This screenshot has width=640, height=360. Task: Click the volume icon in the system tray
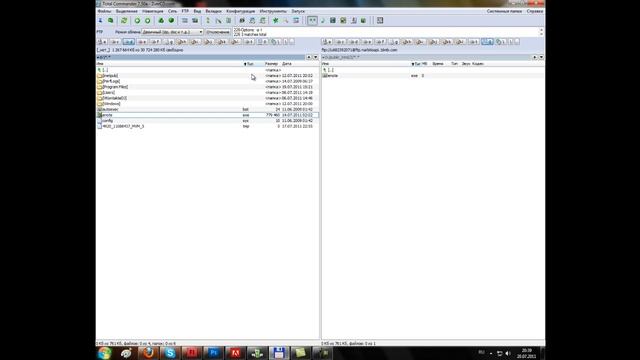tap(508, 353)
